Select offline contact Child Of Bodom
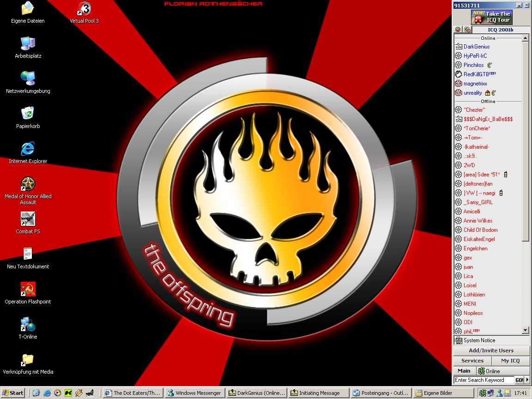The image size is (532, 399). click(480, 230)
